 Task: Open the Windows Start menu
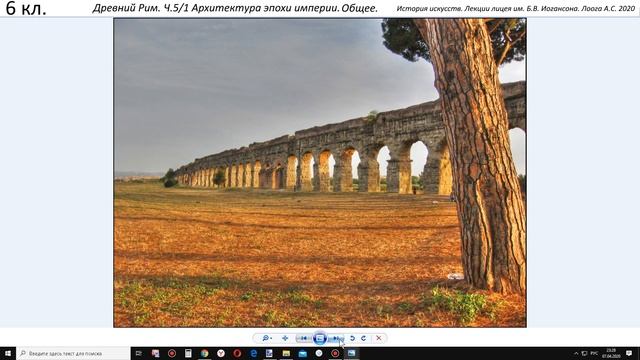coord(8,353)
